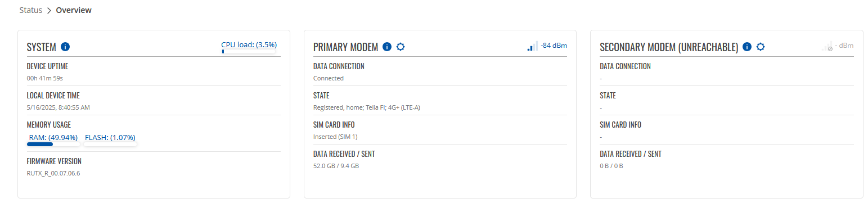Click 52.0 GB / 9.4 GB data value
The image size is (868, 212).
336,166
